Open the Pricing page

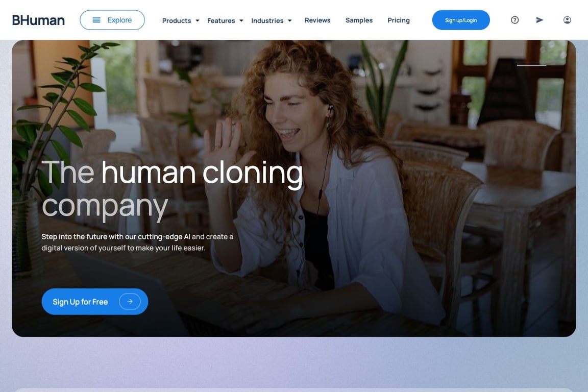click(398, 20)
